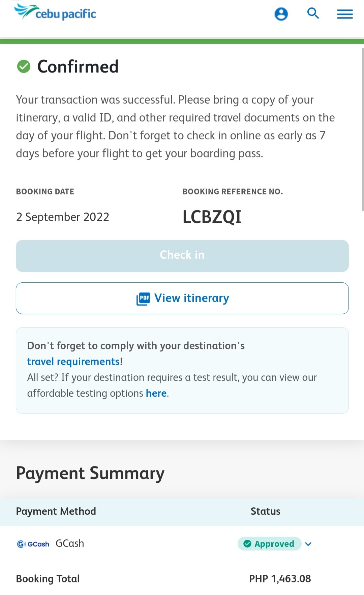Select the booking reference LCBZQI

click(212, 217)
